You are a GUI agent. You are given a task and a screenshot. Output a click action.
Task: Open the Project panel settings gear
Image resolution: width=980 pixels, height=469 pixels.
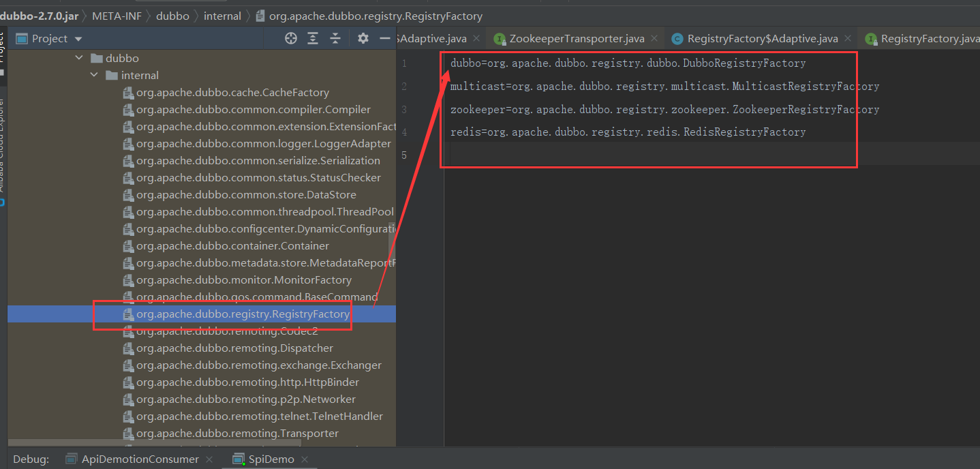click(x=363, y=39)
